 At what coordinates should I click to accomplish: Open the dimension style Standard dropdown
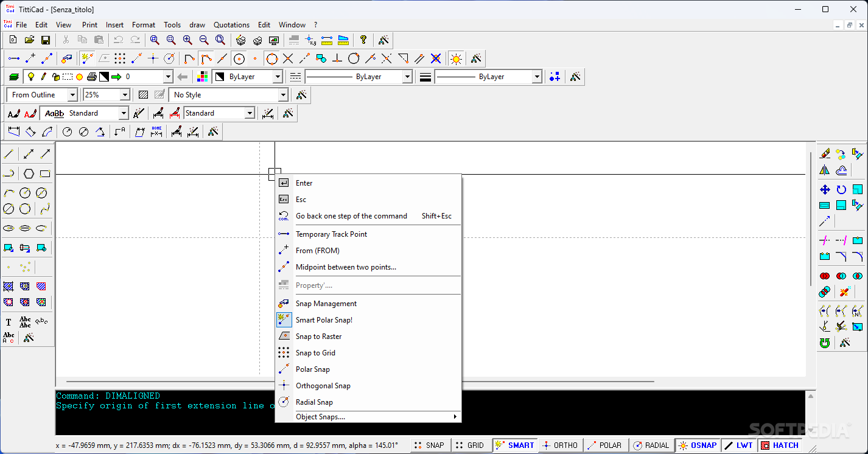pyautogui.click(x=250, y=113)
